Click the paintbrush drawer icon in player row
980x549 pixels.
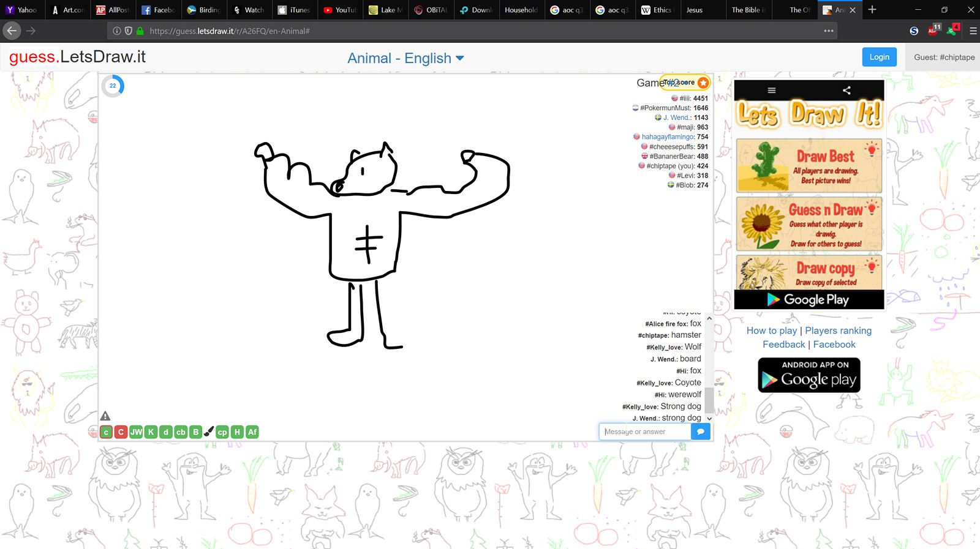coord(209,431)
